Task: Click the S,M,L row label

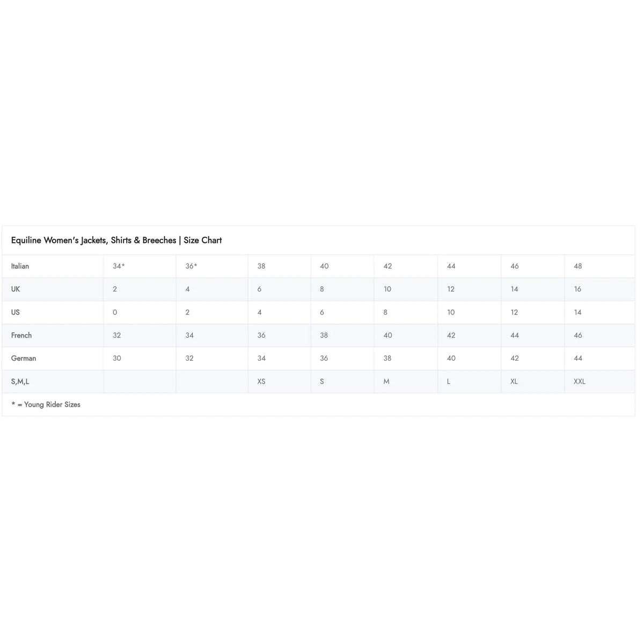Action: click(20, 382)
